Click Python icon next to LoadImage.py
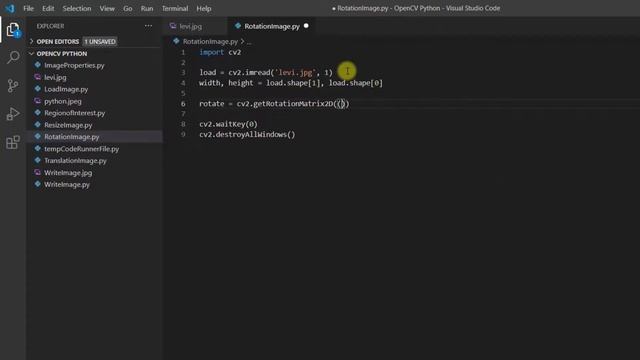640x360 pixels. [x=38, y=89]
